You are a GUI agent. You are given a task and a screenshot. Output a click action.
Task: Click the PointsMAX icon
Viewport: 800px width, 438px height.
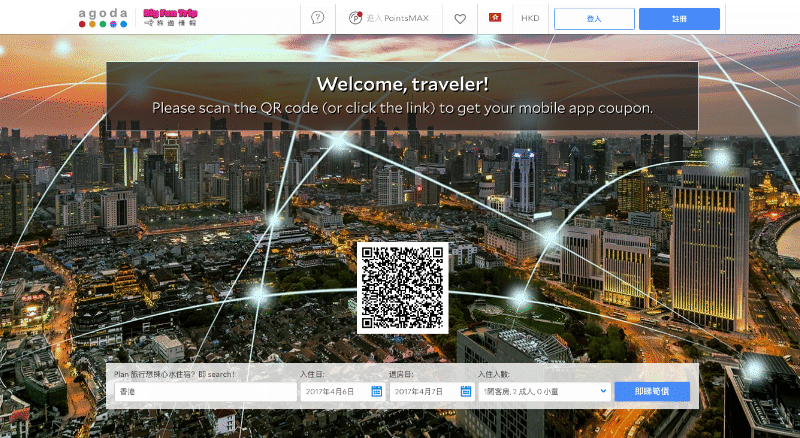(x=355, y=18)
